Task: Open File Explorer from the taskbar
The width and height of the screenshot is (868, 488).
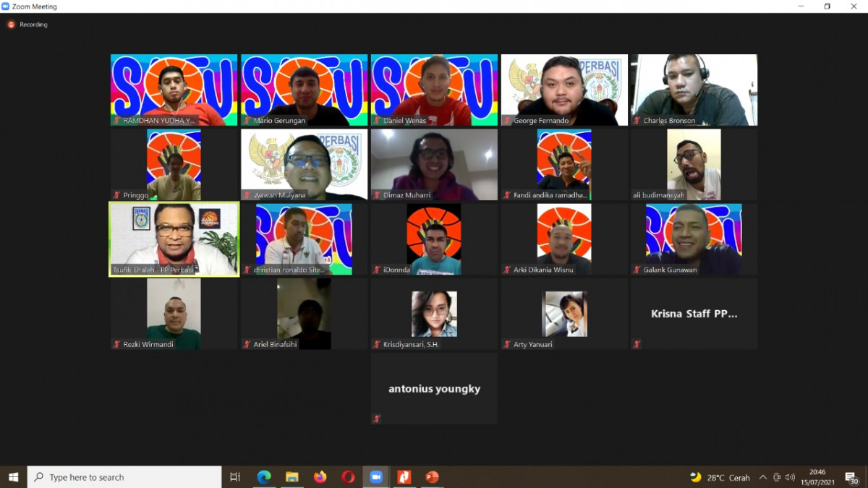Action: point(292,477)
